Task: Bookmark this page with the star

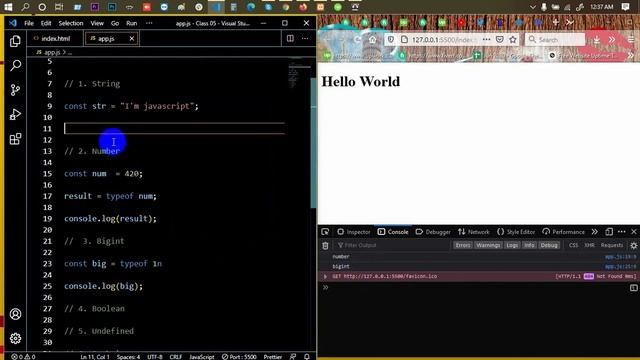Action: coord(513,40)
